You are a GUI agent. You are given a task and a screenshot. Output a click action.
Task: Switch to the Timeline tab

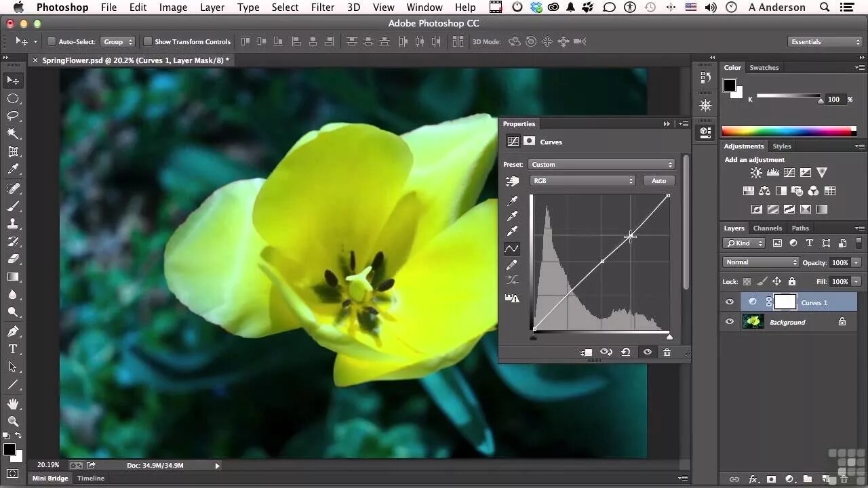tap(91, 479)
